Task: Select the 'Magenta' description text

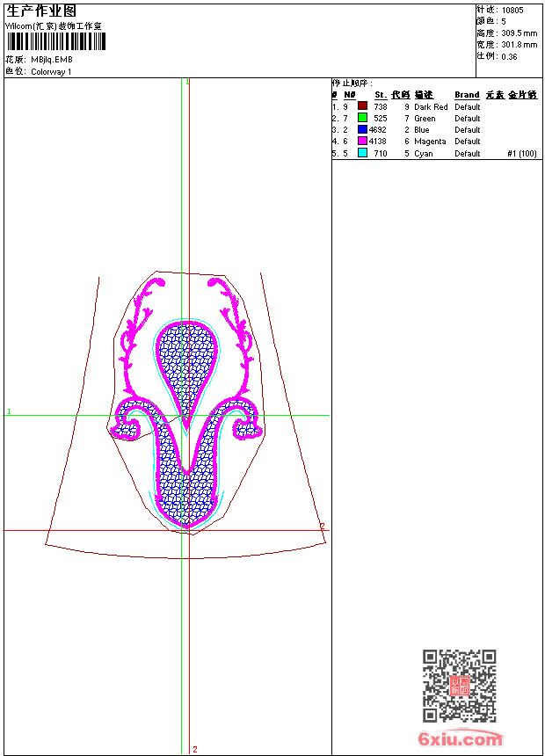Action: click(x=430, y=142)
